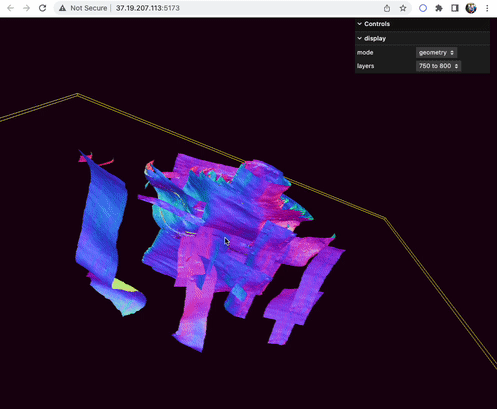Click the Not Secure label
The width and height of the screenshot is (497, 409).
click(x=89, y=8)
